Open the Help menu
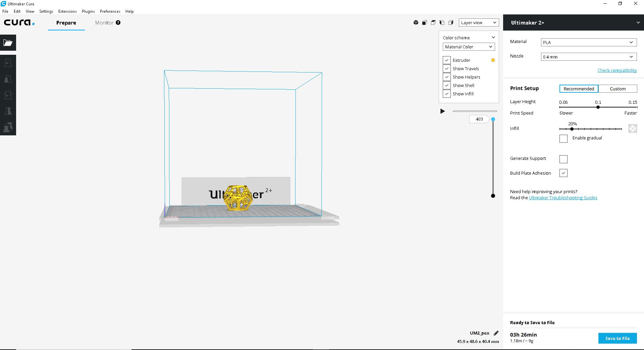644x350 pixels. click(129, 11)
